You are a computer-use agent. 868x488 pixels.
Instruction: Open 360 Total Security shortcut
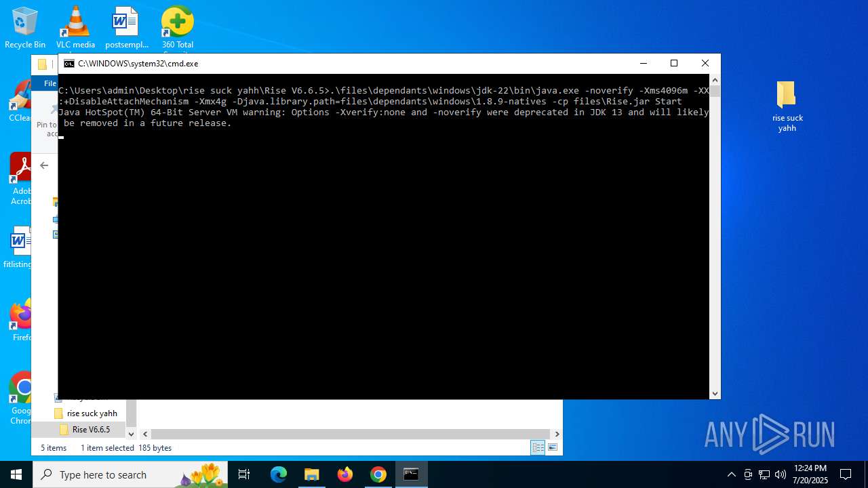(178, 27)
